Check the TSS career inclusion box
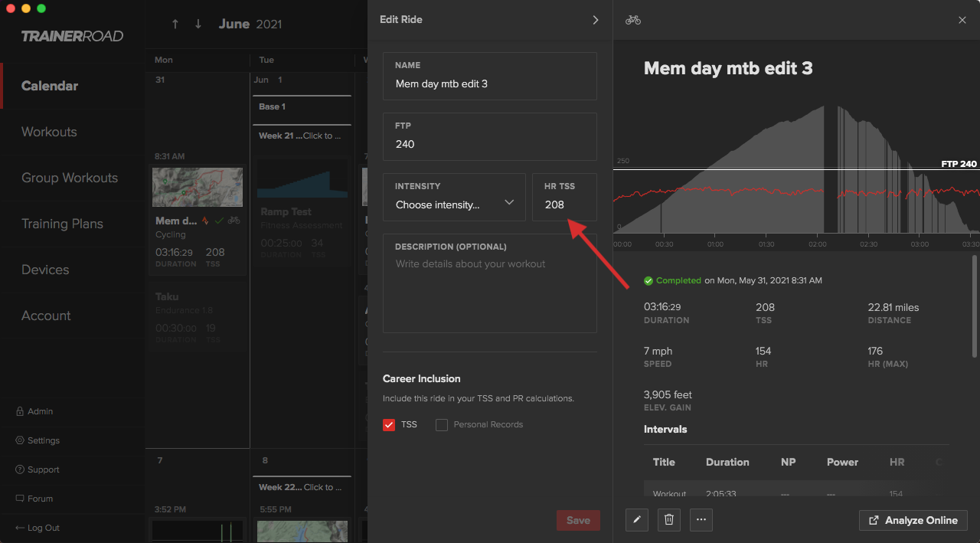Image resolution: width=980 pixels, height=543 pixels. coord(389,424)
